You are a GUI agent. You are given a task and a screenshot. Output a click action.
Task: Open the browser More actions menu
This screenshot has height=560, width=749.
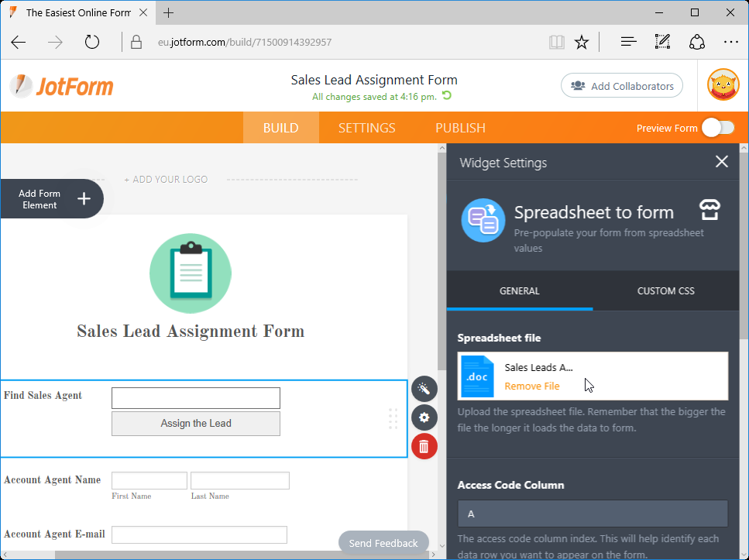point(731,42)
